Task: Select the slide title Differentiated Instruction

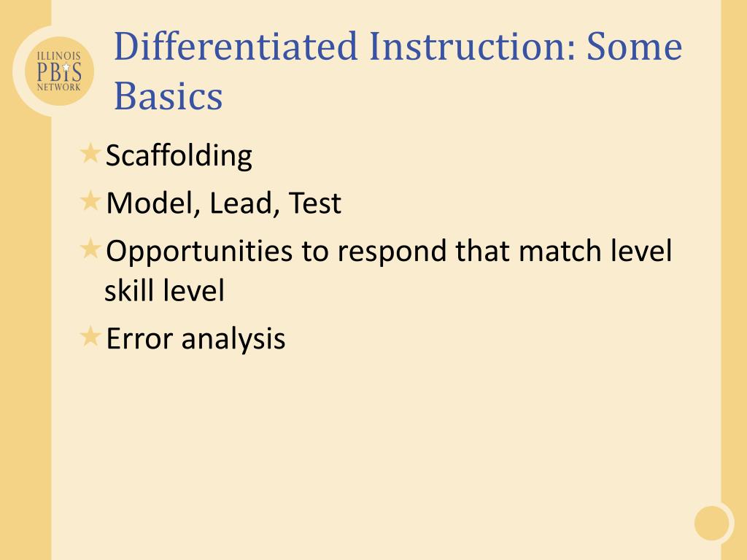Action: [398, 71]
